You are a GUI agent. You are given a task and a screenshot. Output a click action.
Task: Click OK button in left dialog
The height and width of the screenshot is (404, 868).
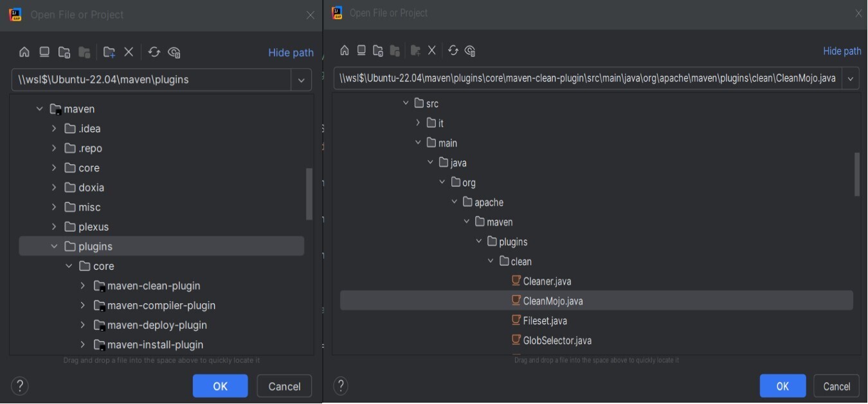pos(220,386)
